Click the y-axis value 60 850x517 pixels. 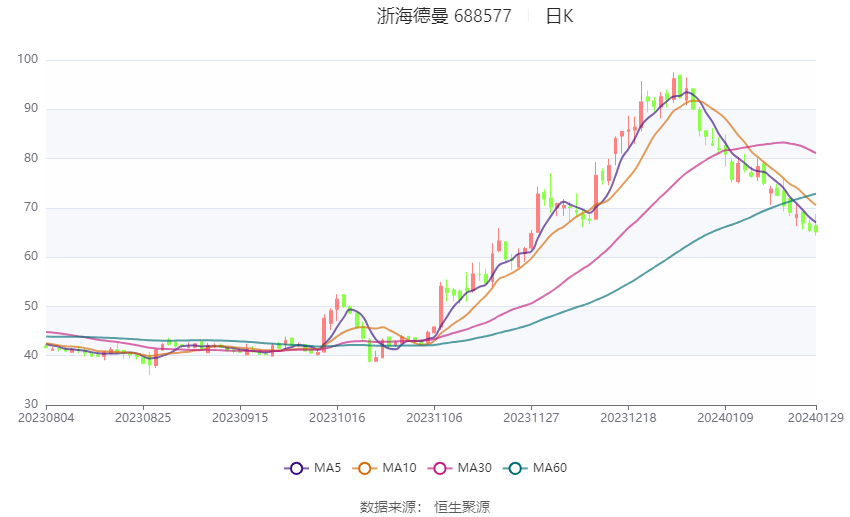[x=31, y=256]
